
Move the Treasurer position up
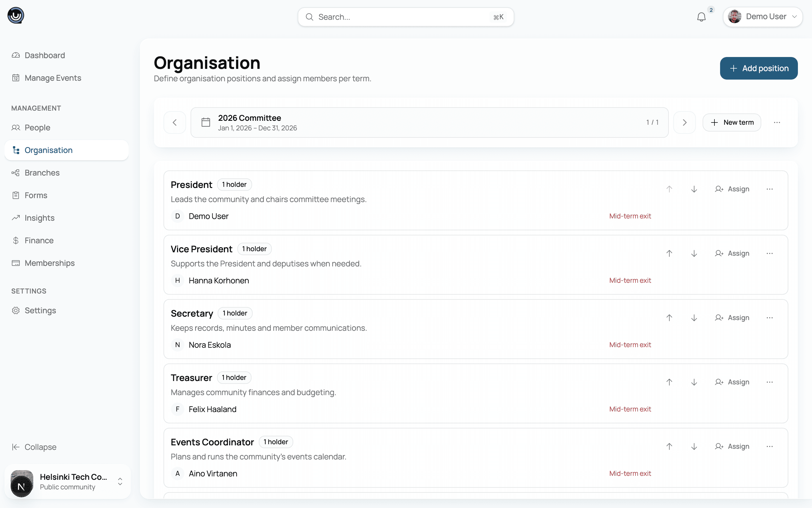pyautogui.click(x=669, y=382)
